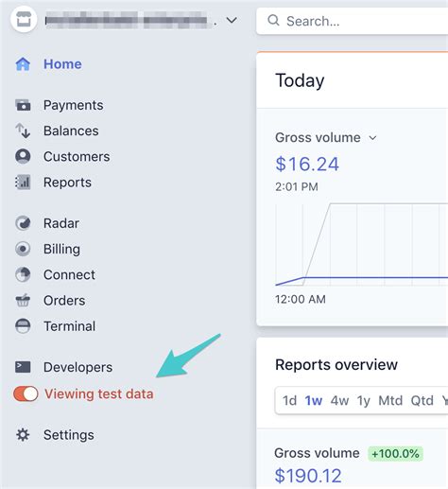This screenshot has width=448, height=489.
Task: Select the 4w range tab
Action: coord(339,401)
